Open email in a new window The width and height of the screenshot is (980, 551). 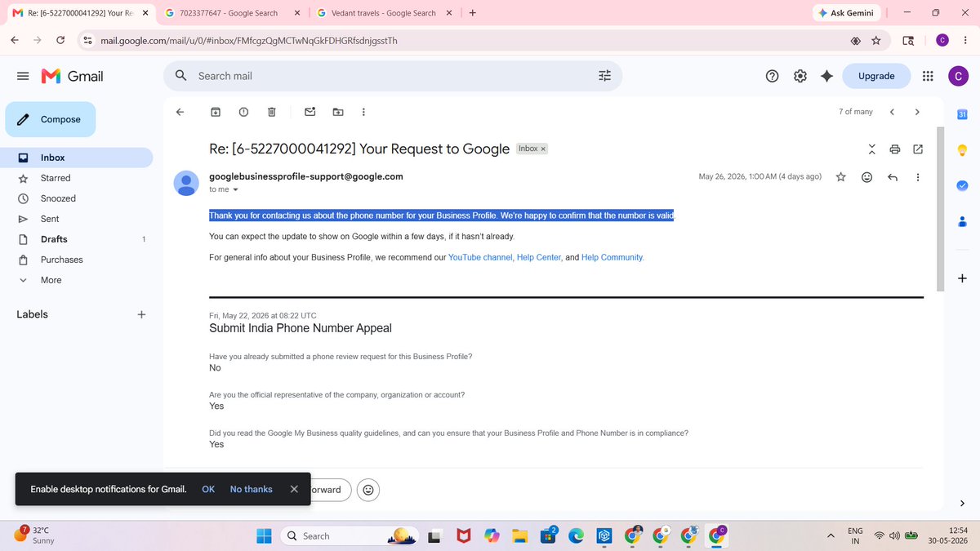tap(918, 149)
